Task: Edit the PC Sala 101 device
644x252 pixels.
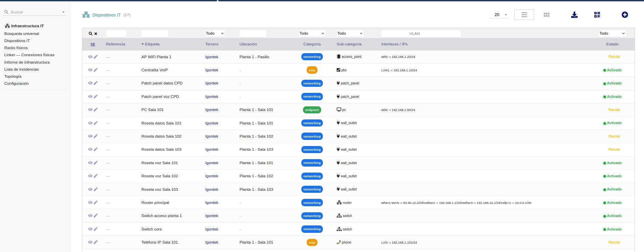Action: (x=96, y=110)
